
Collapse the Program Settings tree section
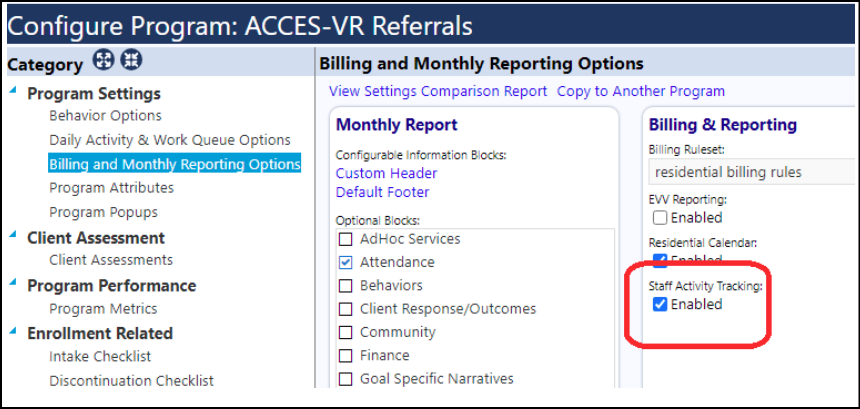point(14,92)
